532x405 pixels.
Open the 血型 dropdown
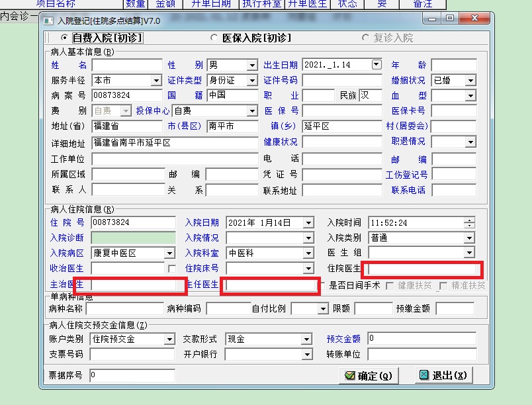coord(470,96)
